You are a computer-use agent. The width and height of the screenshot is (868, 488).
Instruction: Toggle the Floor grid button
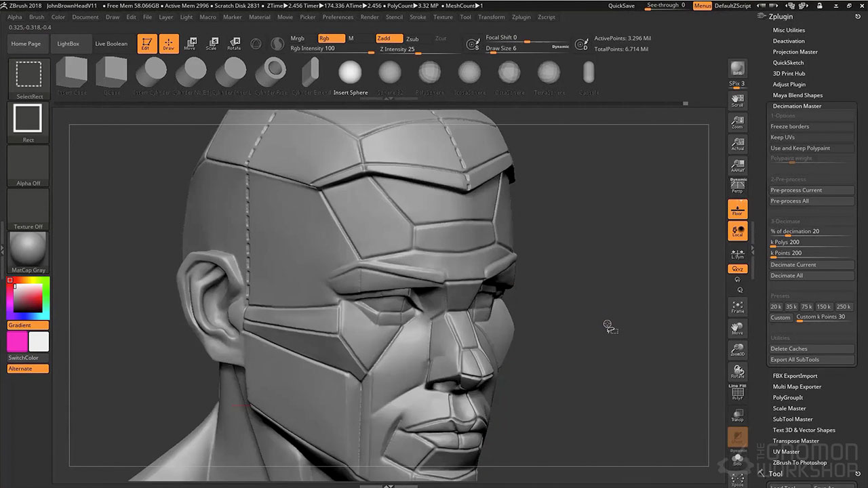click(737, 209)
